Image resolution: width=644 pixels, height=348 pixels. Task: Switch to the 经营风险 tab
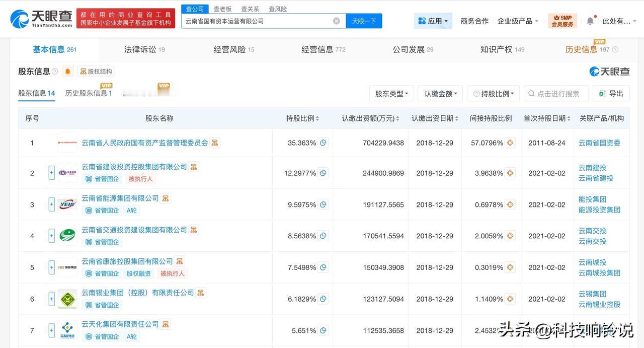pyautogui.click(x=234, y=49)
